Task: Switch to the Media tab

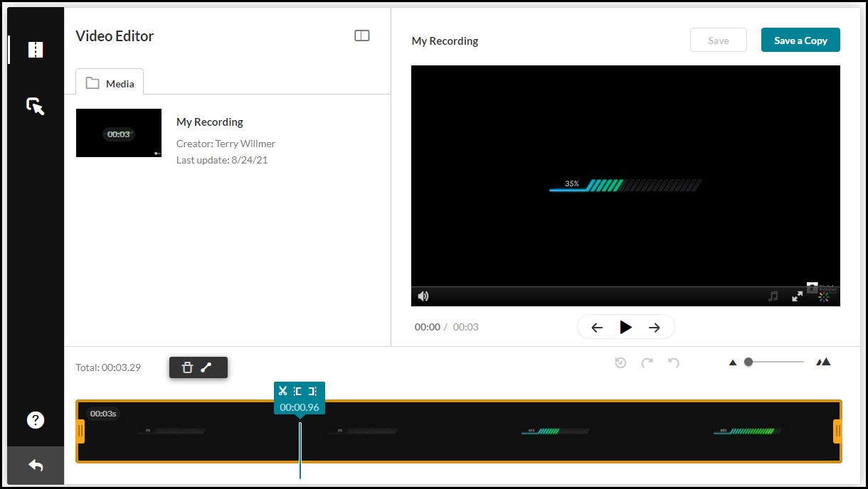Action: point(109,83)
